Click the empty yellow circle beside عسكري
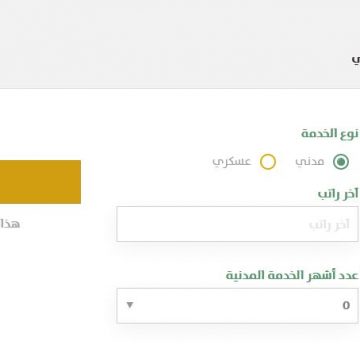Viewport: 360px width, 360px height. pos(268,162)
